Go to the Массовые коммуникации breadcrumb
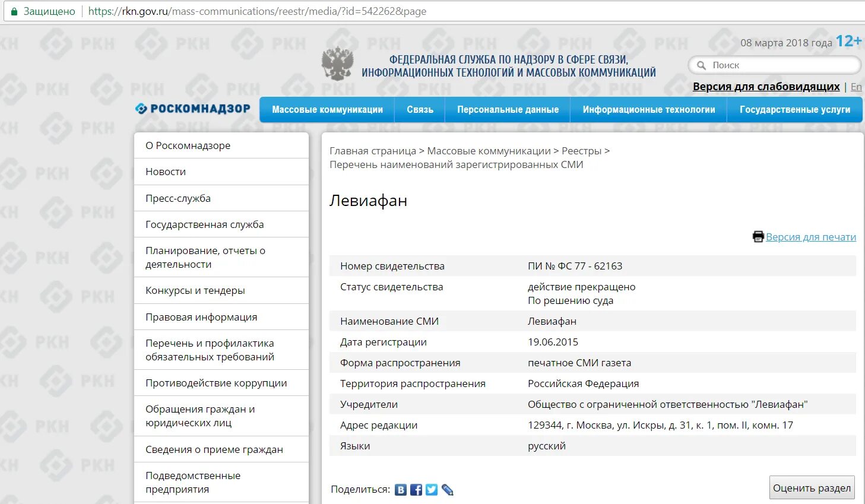The width and height of the screenshot is (865, 504). point(489,151)
